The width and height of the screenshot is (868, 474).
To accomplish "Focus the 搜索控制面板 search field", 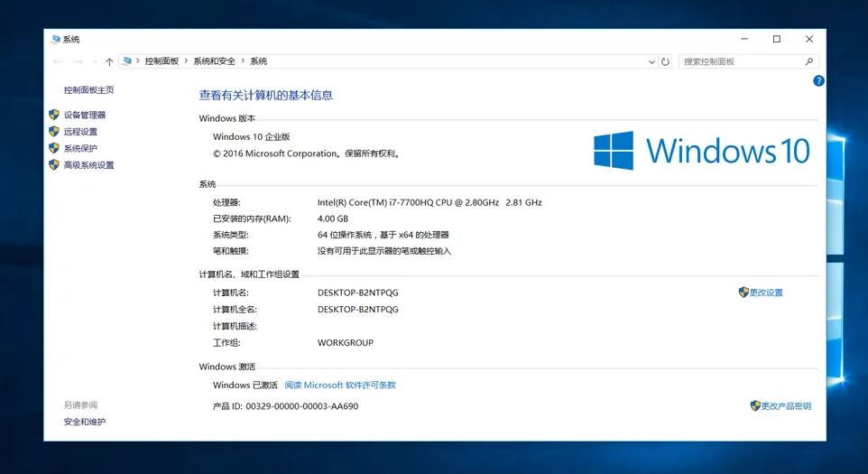I will tap(748, 61).
